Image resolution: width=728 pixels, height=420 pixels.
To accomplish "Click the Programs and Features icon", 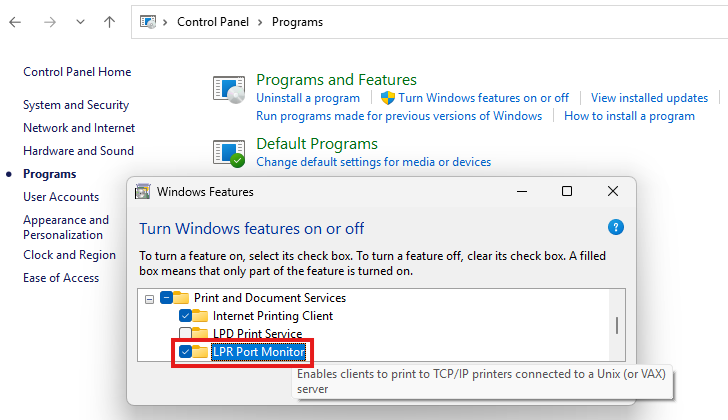I will 229,89.
